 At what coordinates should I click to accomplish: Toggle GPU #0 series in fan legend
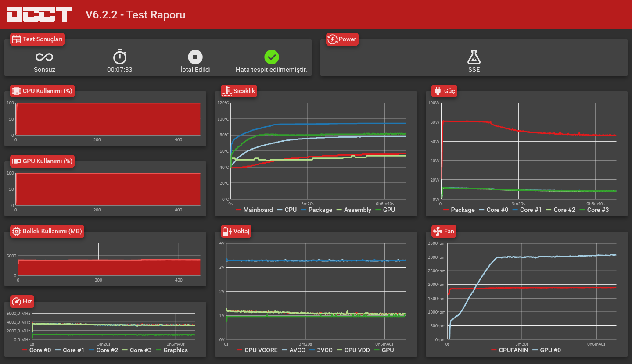pos(546,350)
